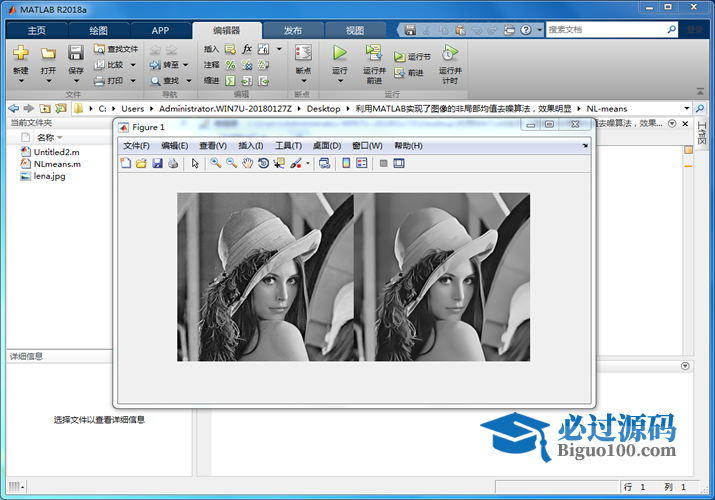Click the green Run button in ribbon
Screen dimensions: 715x500
(339, 52)
